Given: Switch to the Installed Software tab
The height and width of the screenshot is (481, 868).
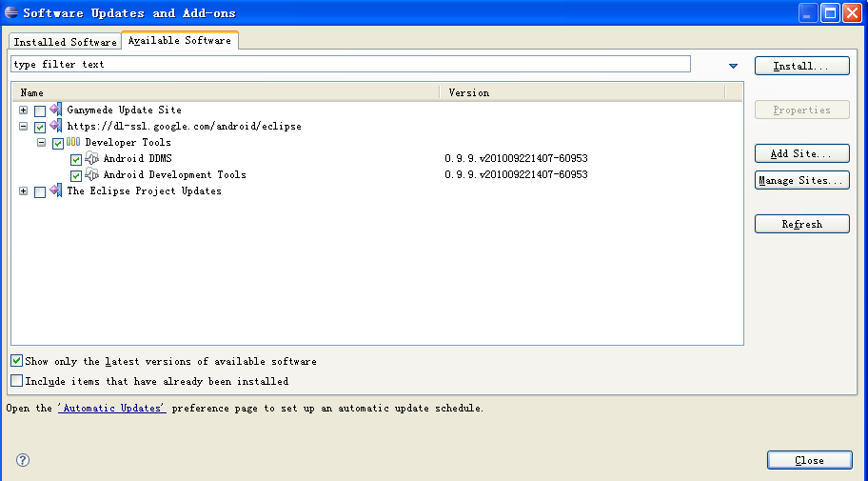Looking at the screenshot, I should click(x=65, y=42).
